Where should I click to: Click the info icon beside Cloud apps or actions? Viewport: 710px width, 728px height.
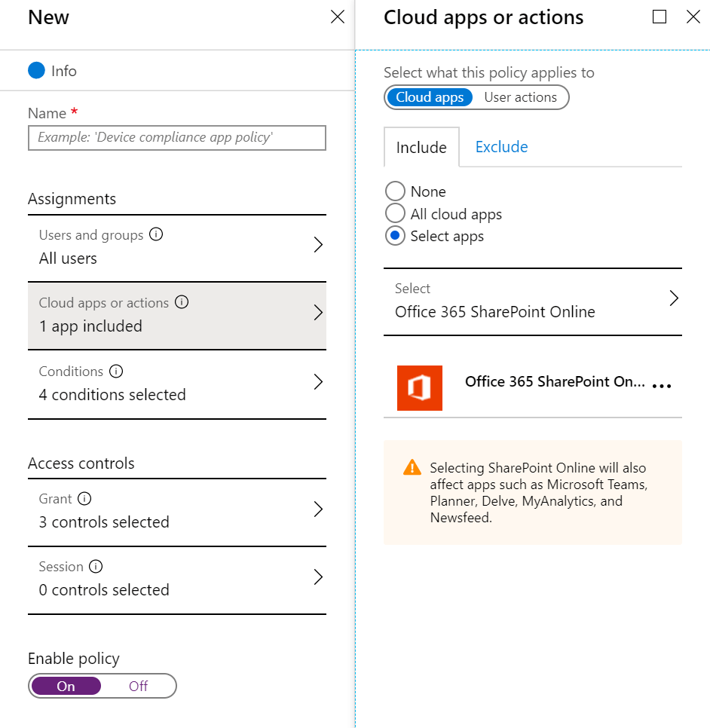181,302
